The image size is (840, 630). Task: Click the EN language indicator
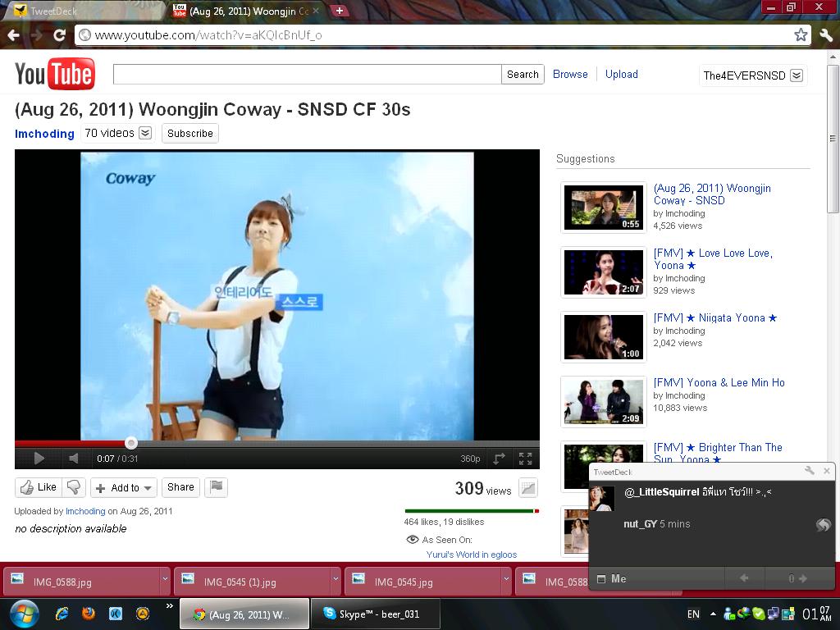(x=693, y=614)
